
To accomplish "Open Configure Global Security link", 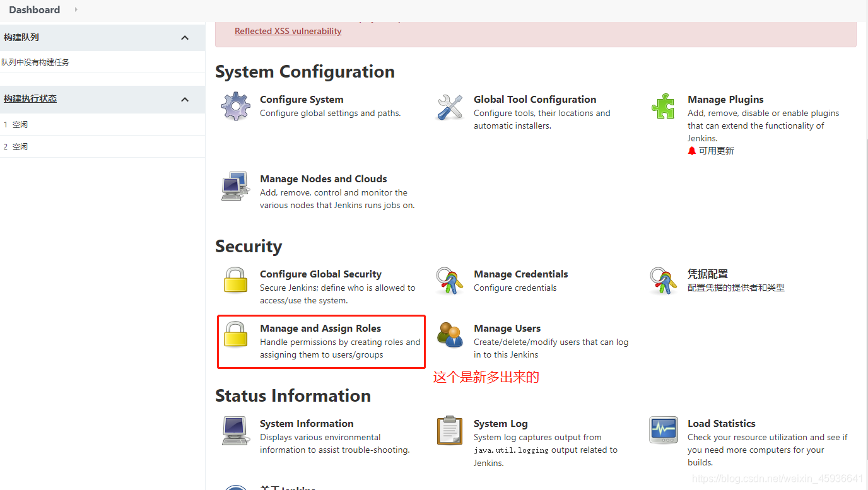I will click(x=320, y=274).
